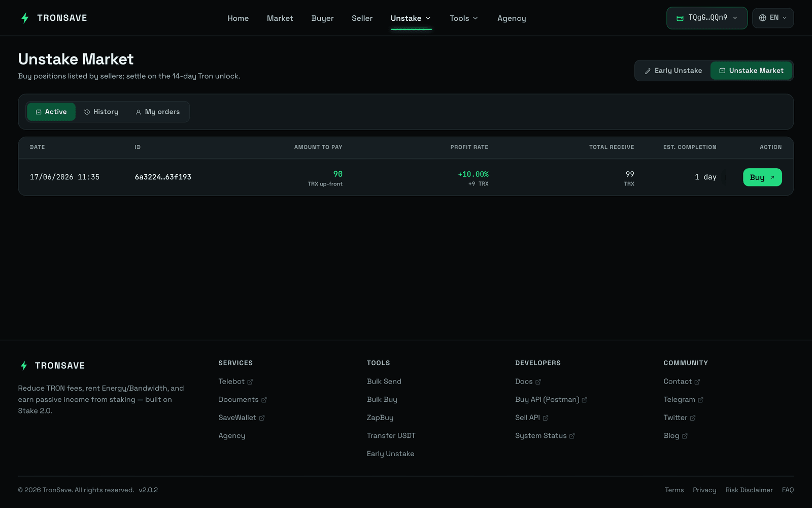Click the globe language icon
The height and width of the screenshot is (508, 812).
coord(762,18)
